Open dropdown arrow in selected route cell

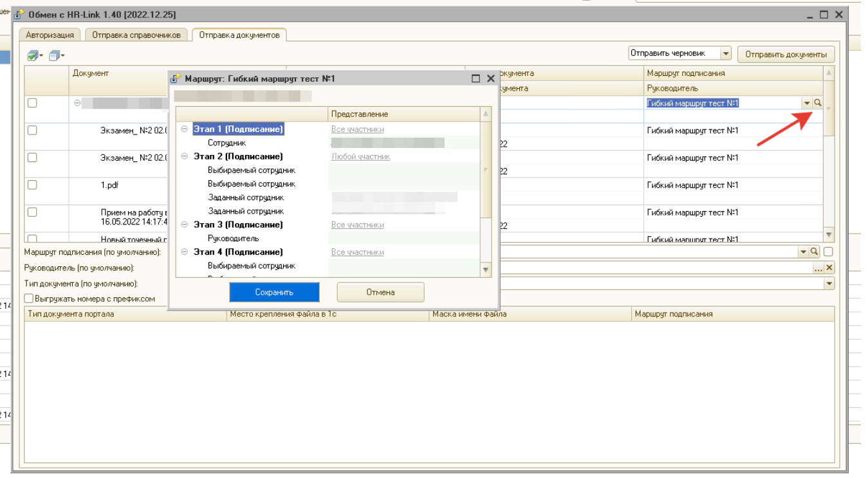807,103
